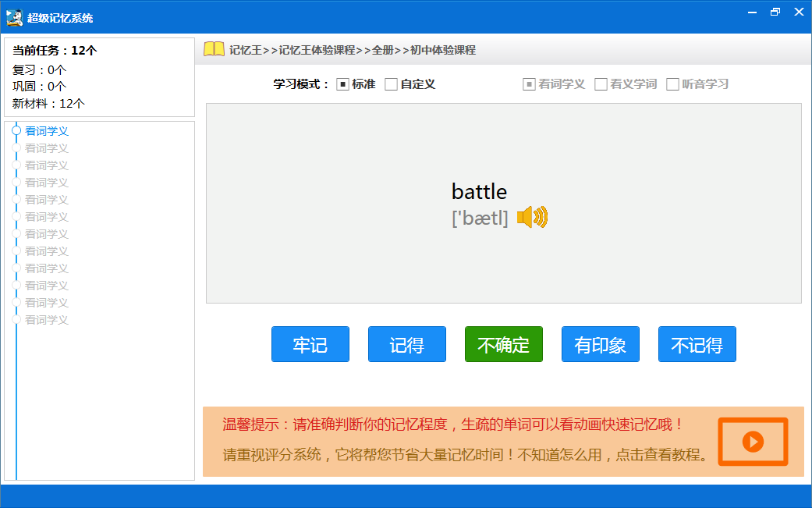Click the last 看词学义 item in task list
The height and width of the screenshot is (508, 812).
47,320
